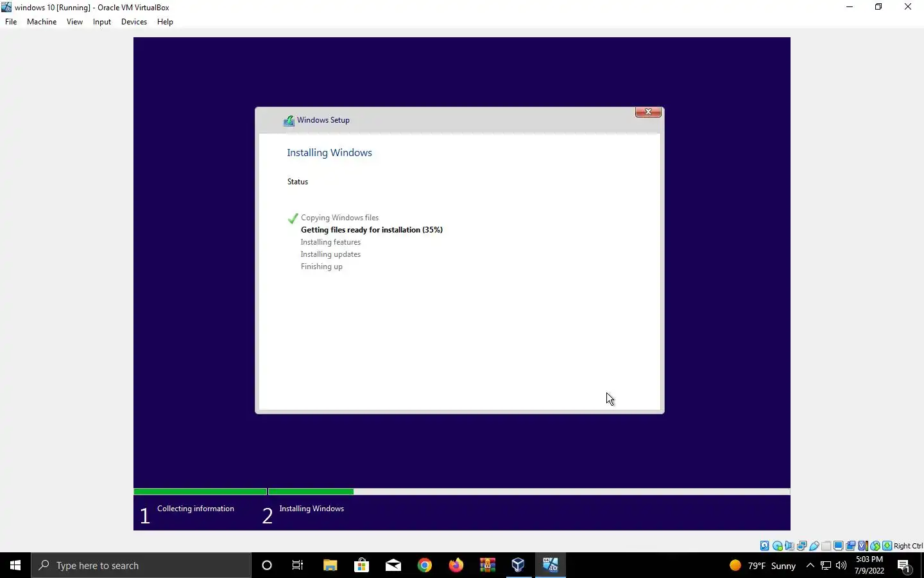Expand the hidden system tray icons
The height and width of the screenshot is (578, 924).
point(810,565)
